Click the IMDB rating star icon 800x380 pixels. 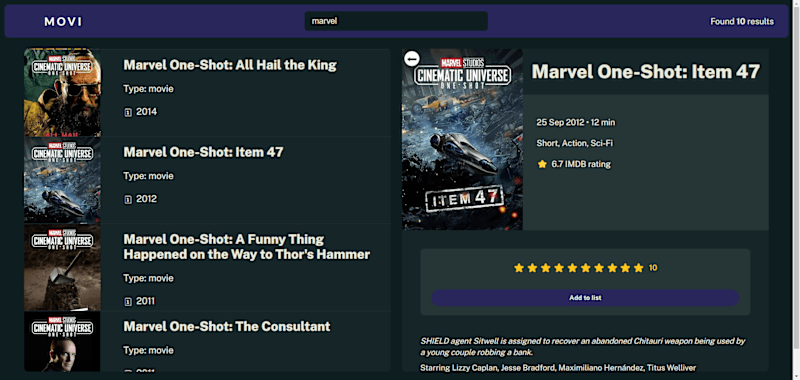click(x=542, y=164)
